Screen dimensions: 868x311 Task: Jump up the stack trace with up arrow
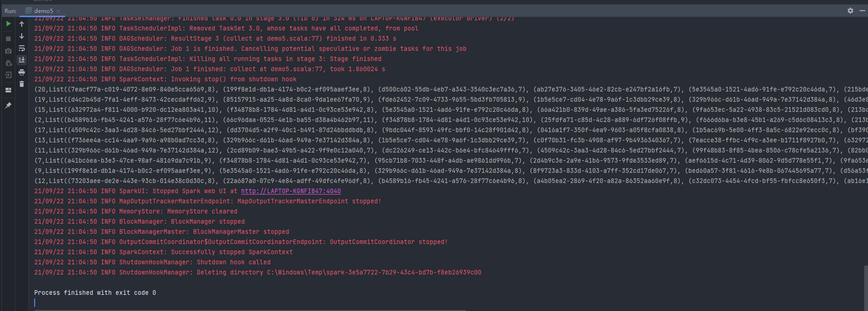pyautogui.click(x=22, y=24)
